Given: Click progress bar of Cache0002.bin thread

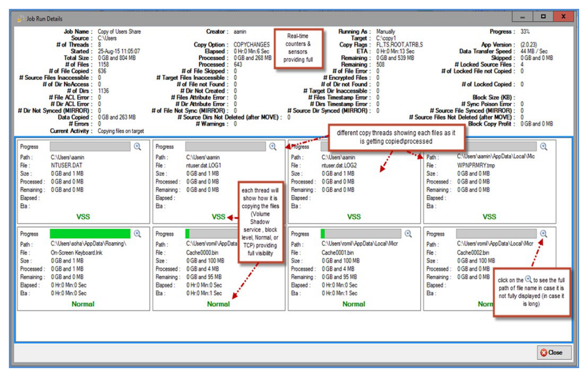Looking at the screenshot, I should click(x=496, y=234).
